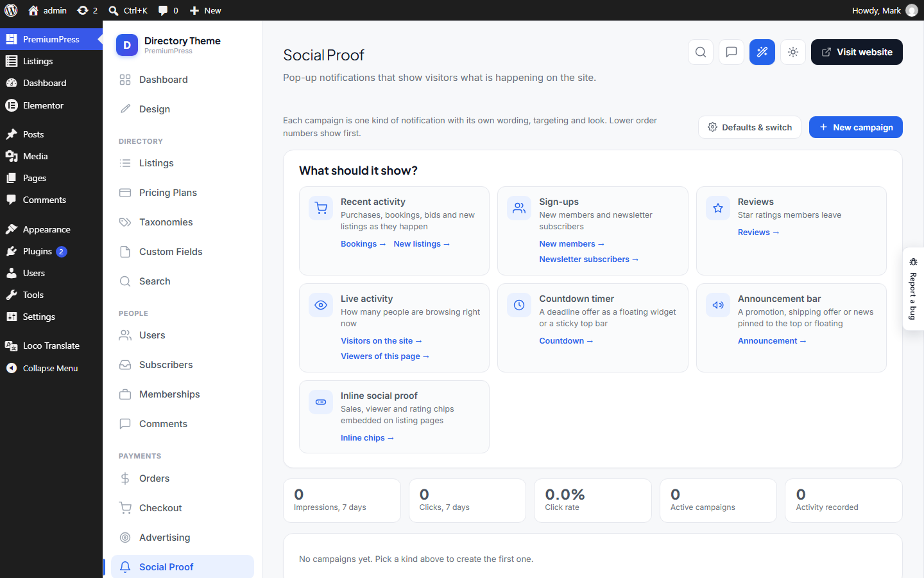
Task: Click the Inline social proof chip icon
Action: click(321, 402)
